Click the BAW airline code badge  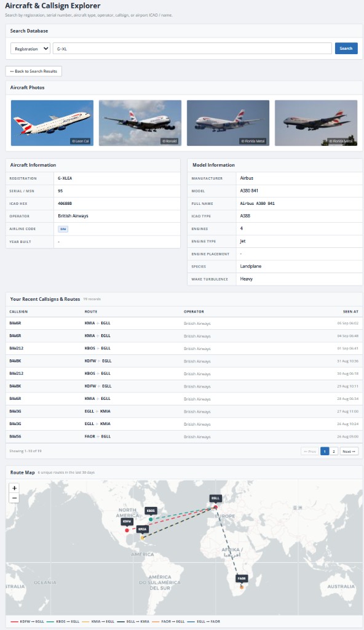click(63, 229)
